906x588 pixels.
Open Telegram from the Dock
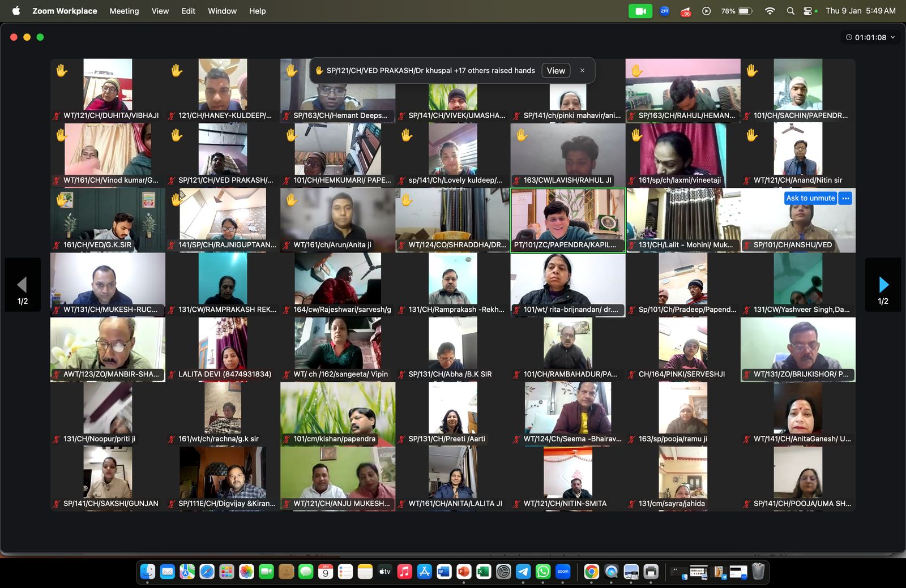pos(523,572)
